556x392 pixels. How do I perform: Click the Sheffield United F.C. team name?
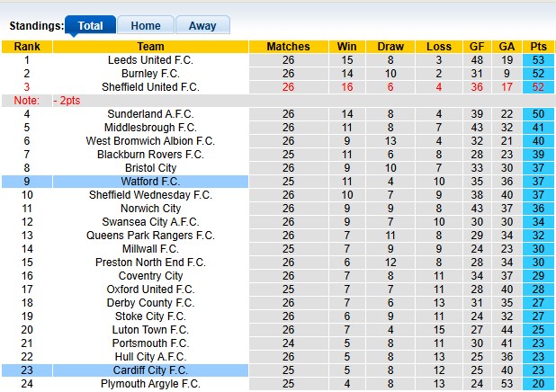pos(150,87)
